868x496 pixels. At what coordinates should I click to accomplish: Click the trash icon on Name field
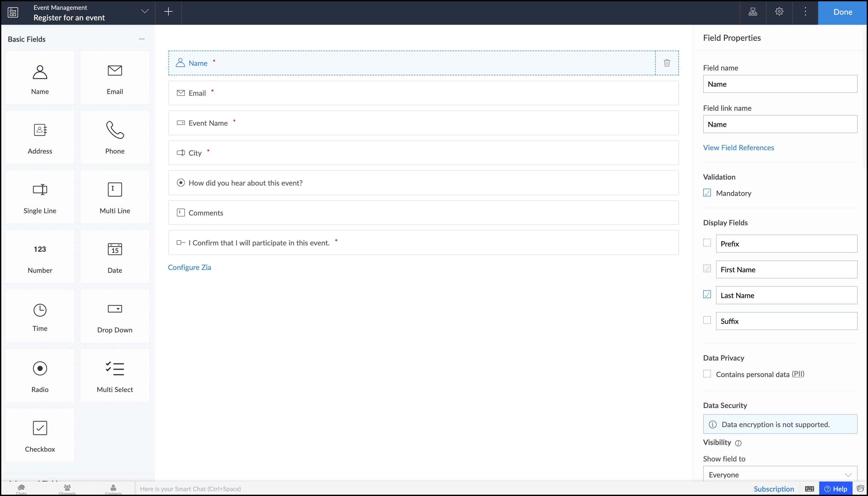667,63
